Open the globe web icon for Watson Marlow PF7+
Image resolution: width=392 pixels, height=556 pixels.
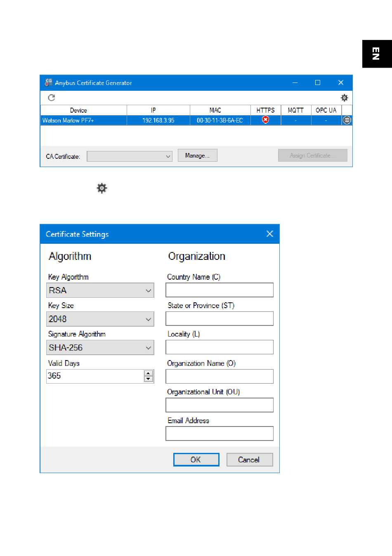click(x=347, y=120)
